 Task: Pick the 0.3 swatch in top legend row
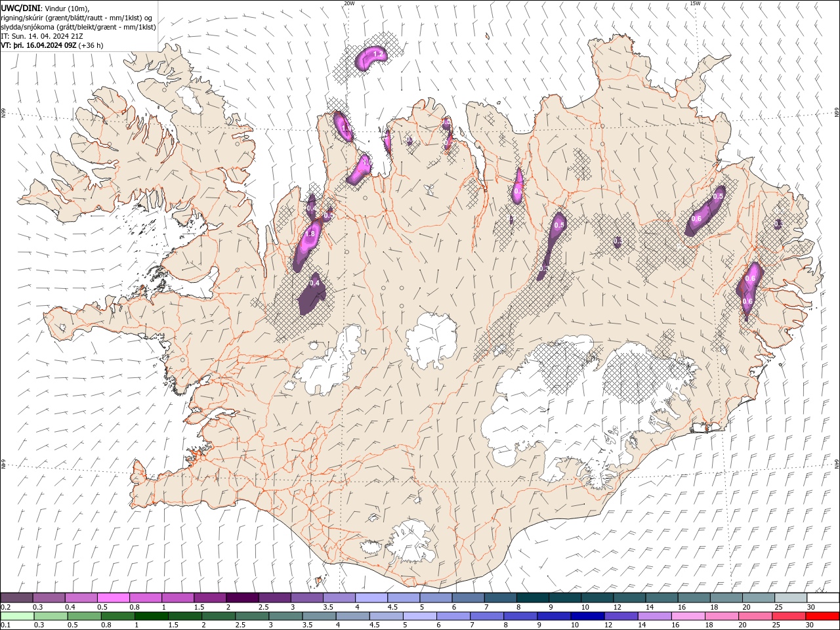(x=49, y=598)
